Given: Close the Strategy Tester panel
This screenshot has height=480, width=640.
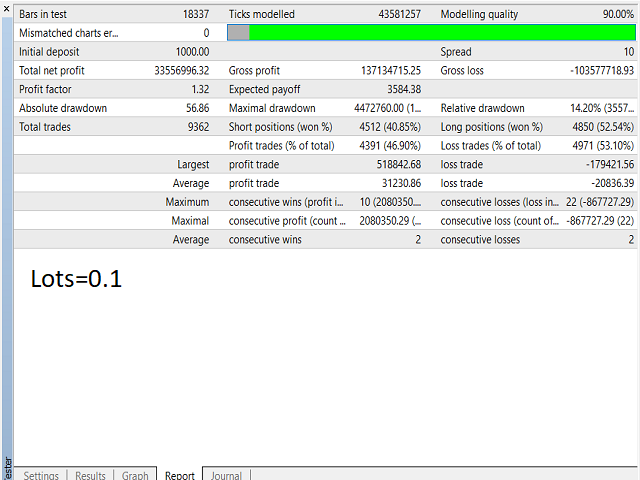Looking at the screenshot, I should pos(5,6).
